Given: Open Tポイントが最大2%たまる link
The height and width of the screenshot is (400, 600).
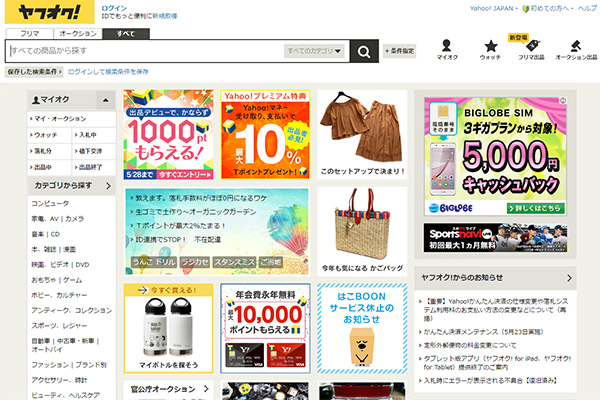Looking at the screenshot, I should point(181,226).
